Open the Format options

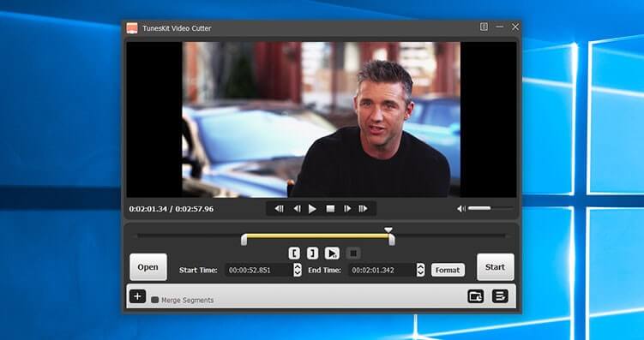[448, 270]
